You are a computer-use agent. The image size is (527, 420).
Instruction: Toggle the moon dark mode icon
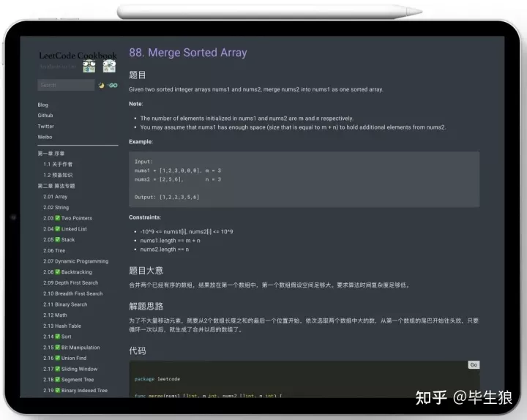(x=101, y=86)
